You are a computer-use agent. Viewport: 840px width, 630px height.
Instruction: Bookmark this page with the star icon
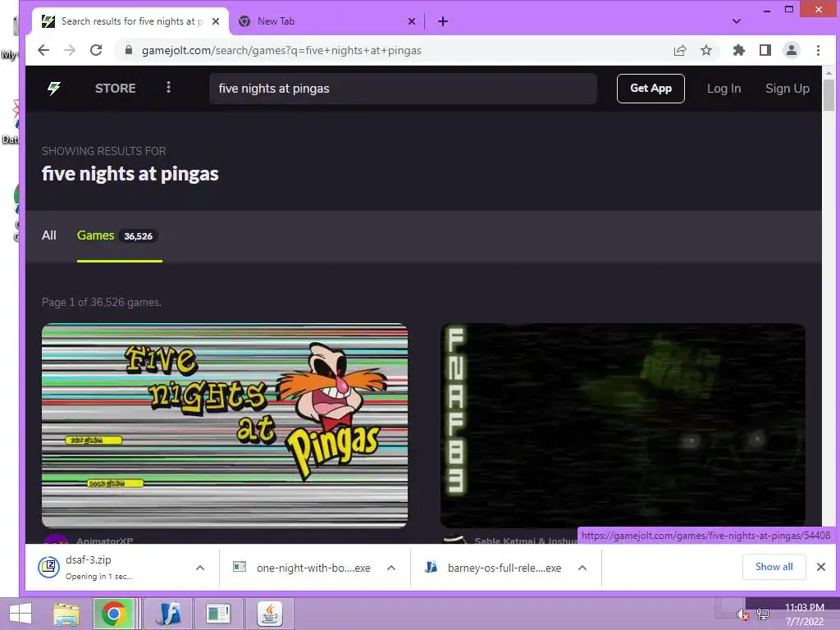[706, 50]
